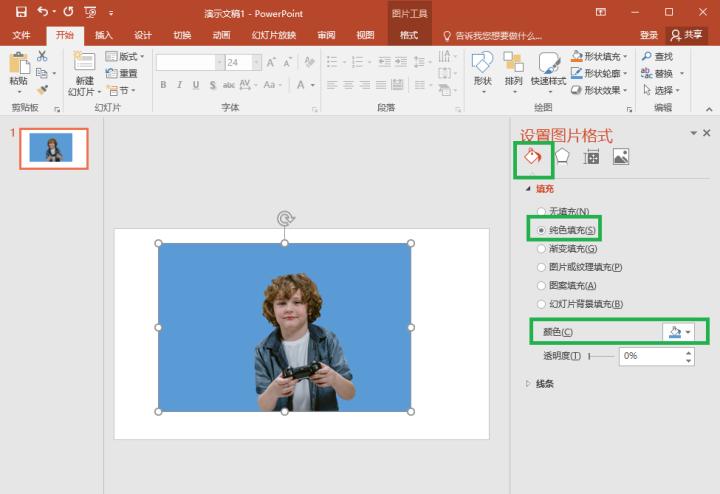Screen dimensions: 720x494
Task: Select the 幻灯片背景填充 radio button
Action: [541, 304]
